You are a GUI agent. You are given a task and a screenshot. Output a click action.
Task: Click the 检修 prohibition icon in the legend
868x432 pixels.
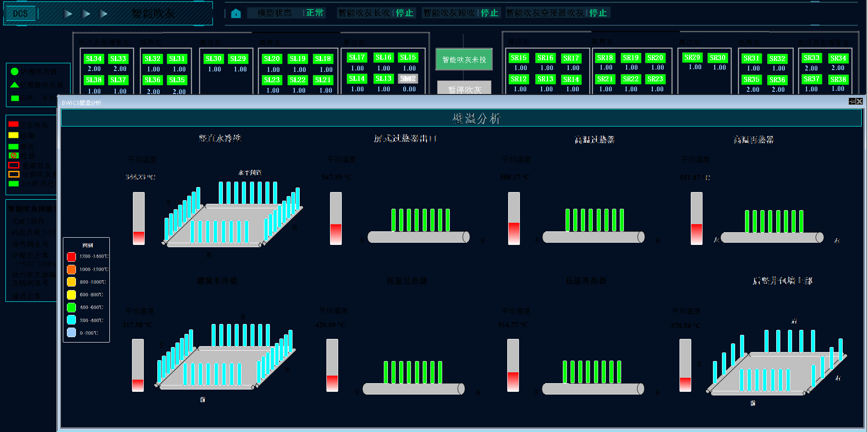pos(13,155)
